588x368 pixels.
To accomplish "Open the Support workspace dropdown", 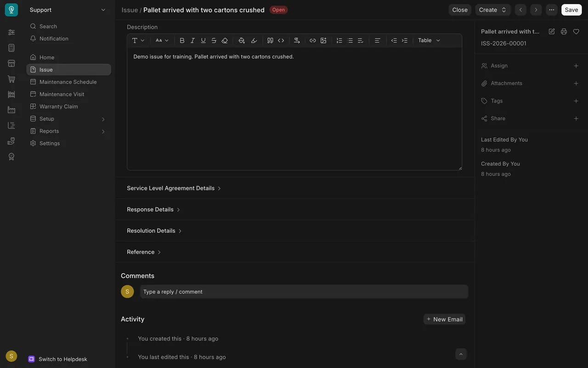I will [x=68, y=10].
